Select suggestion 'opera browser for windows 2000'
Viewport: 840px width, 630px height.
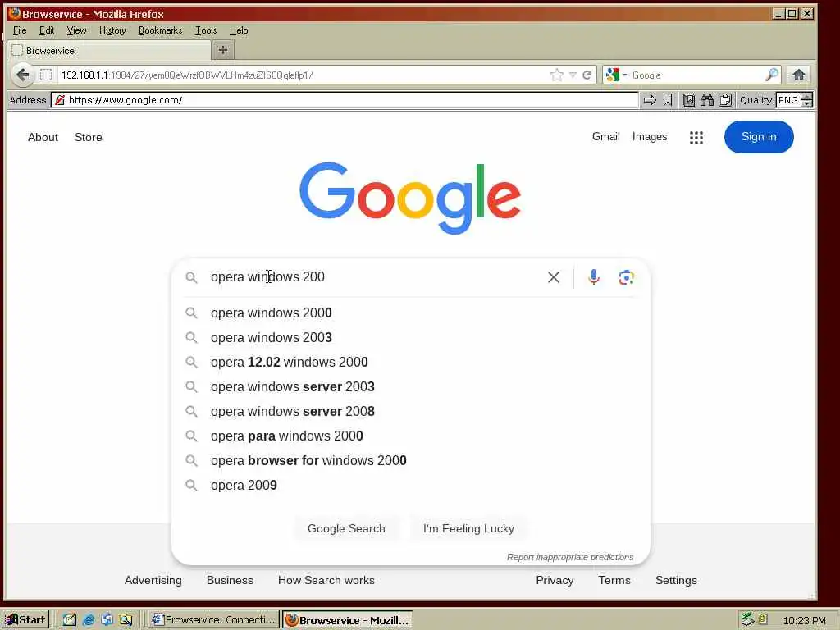(410, 461)
